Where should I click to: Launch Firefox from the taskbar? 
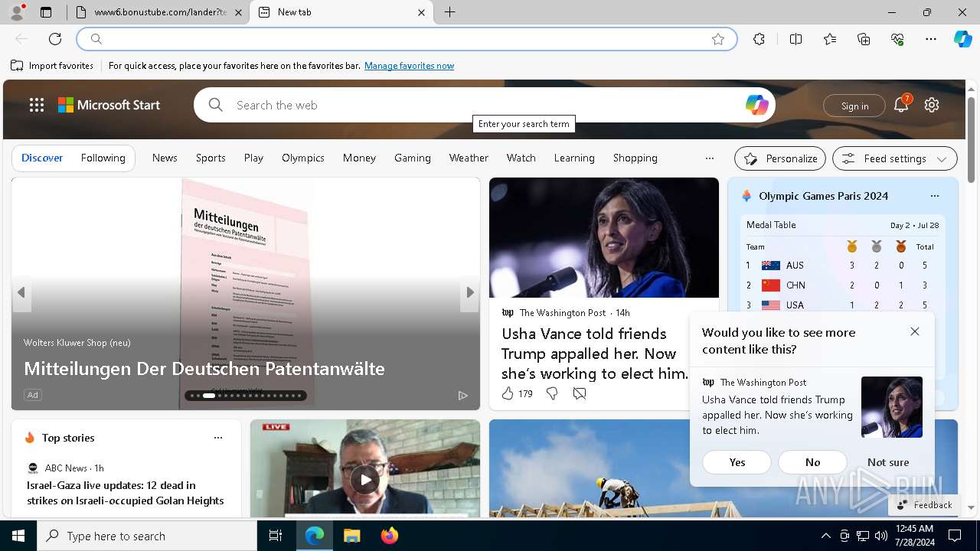click(x=389, y=536)
